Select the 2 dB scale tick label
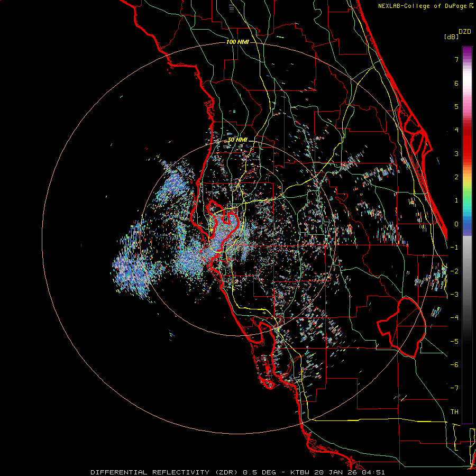 point(456,177)
